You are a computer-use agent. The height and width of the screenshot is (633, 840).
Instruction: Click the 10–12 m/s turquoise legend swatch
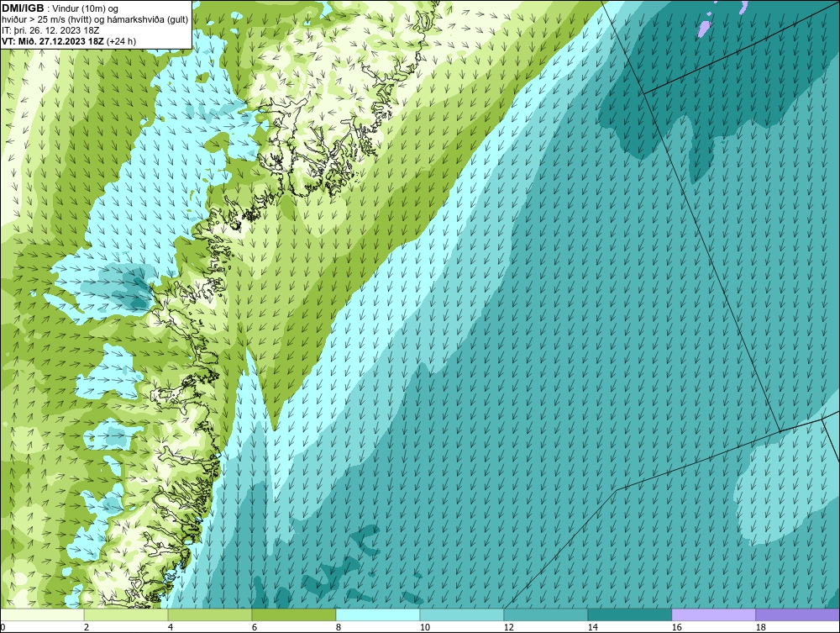[x=462, y=615]
